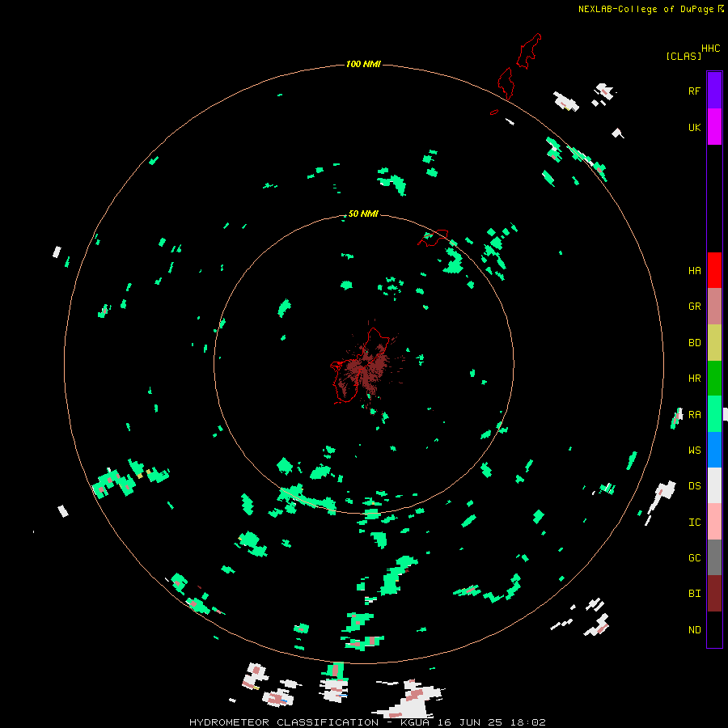Viewport: 728px width, 728px height.
Task: Click the 'HYDROMETEOR CLASSIFICATION' title text
Action: point(284,722)
